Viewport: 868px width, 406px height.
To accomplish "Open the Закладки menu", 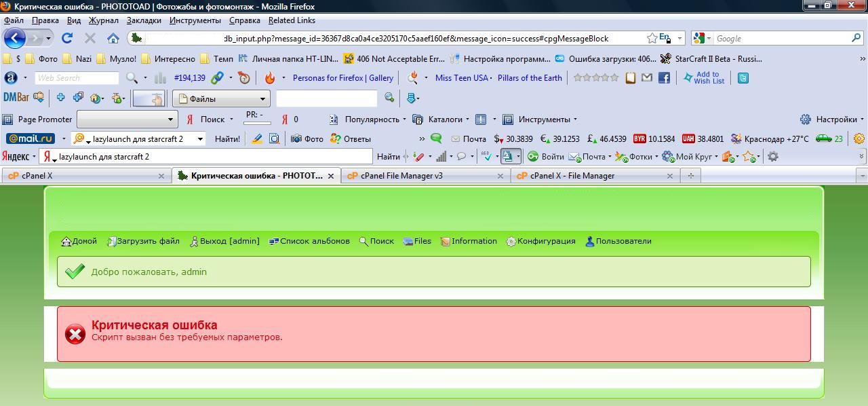I will pyautogui.click(x=143, y=20).
